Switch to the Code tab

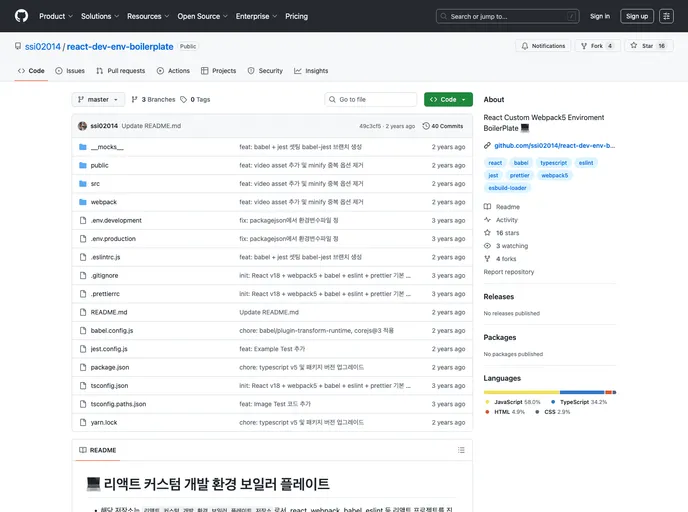(31, 71)
